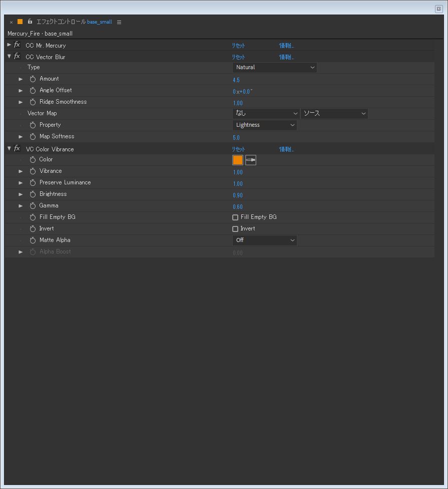The width and height of the screenshot is (448, 489).
Task: Close the effect controls panel tab
Action: click(x=11, y=22)
